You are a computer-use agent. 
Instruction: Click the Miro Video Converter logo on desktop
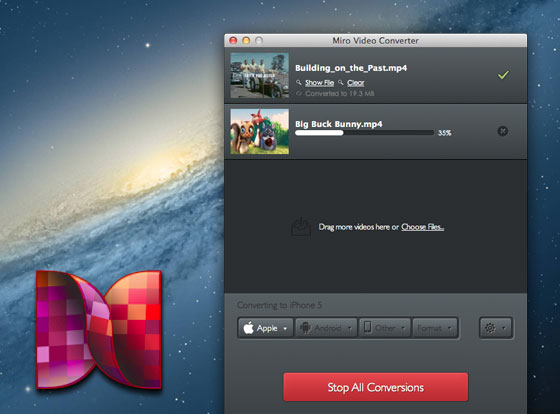[99, 329]
